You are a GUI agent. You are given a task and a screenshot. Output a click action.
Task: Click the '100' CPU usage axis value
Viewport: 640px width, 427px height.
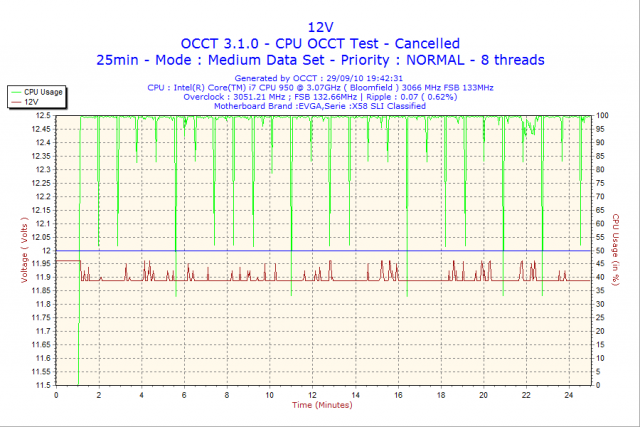tap(602, 116)
